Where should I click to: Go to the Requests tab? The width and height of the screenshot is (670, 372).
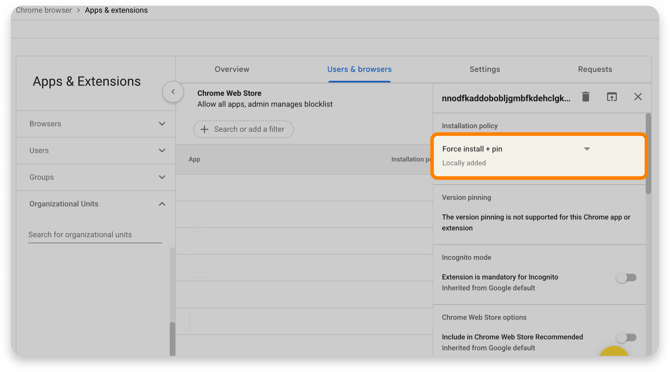[595, 69]
